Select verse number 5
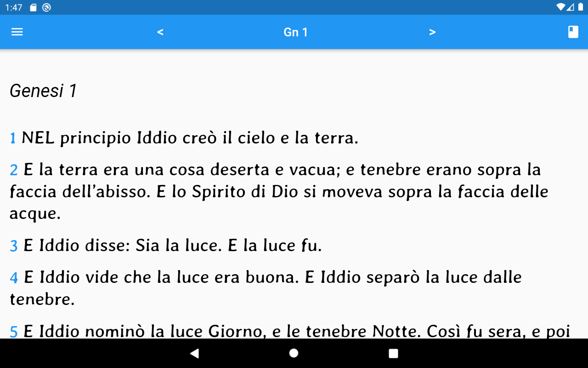Viewport: 588px width, 368px height. click(14, 332)
